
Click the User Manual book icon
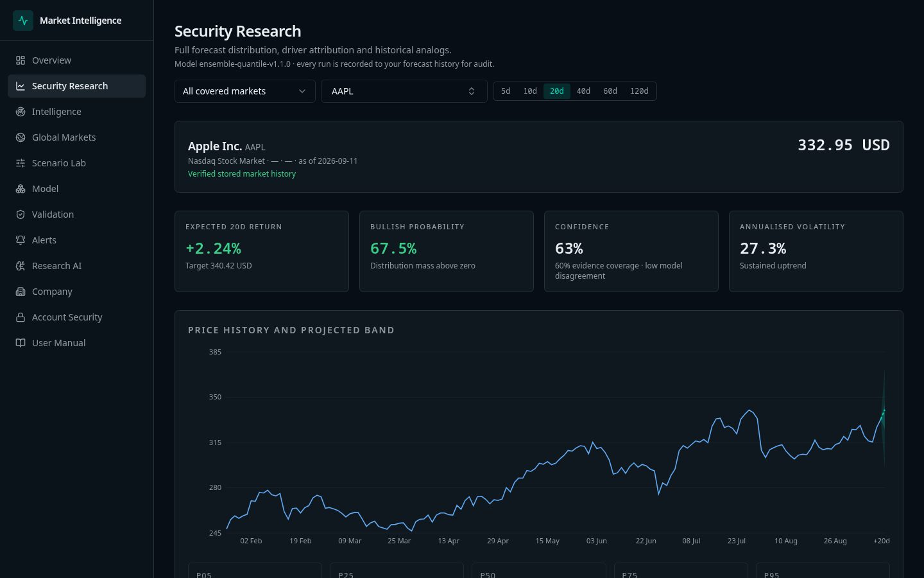pyautogui.click(x=21, y=343)
